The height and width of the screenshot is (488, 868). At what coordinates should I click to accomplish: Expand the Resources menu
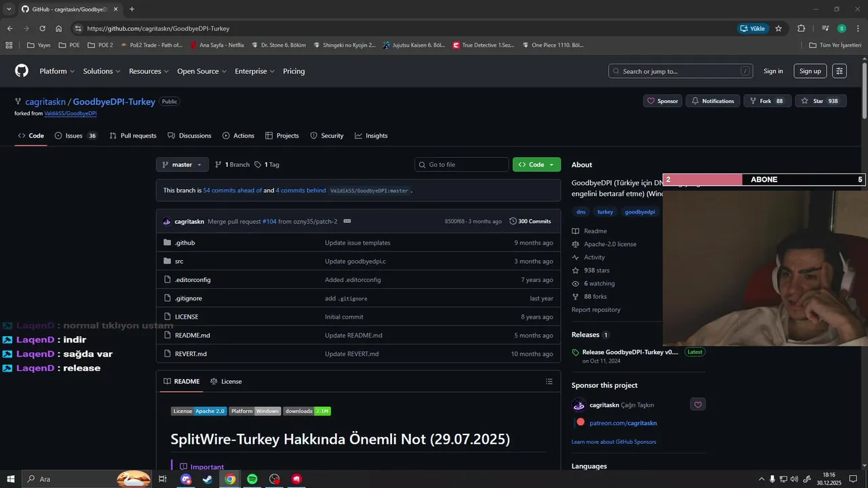coord(149,71)
